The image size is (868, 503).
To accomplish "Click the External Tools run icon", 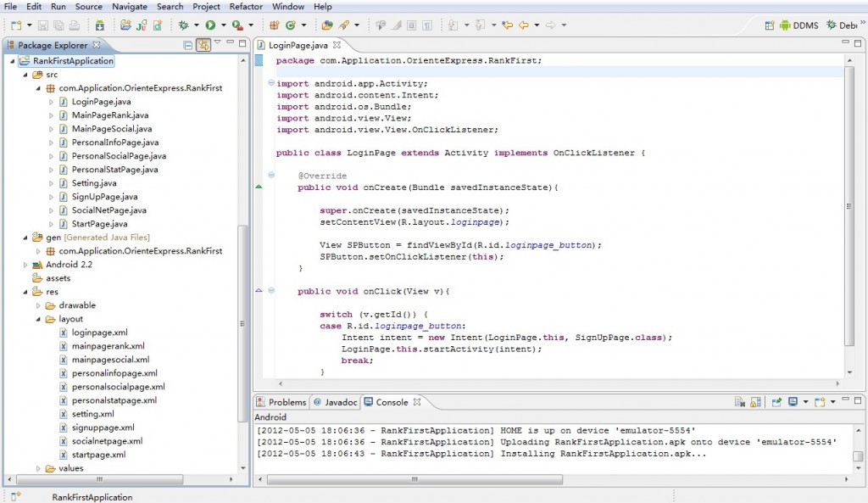I will (x=237, y=25).
